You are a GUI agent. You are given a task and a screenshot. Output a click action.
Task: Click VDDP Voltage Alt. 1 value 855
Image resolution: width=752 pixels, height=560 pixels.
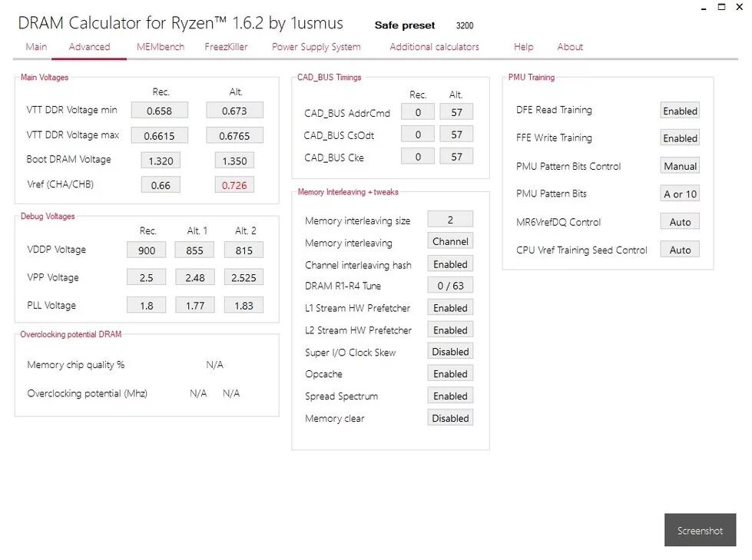[x=194, y=250]
